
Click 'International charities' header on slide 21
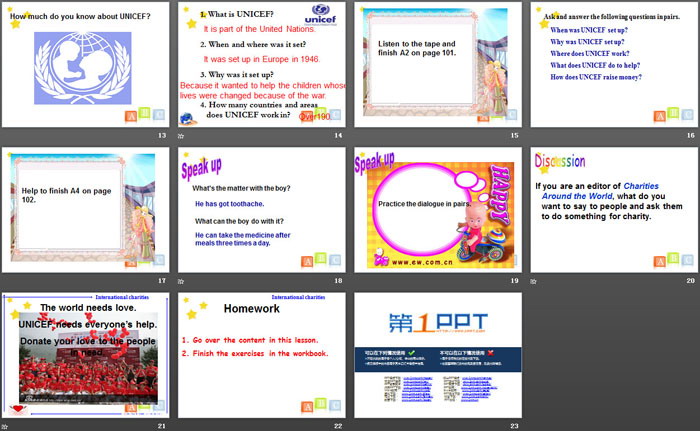pyautogui.click(x=122, y=297)
